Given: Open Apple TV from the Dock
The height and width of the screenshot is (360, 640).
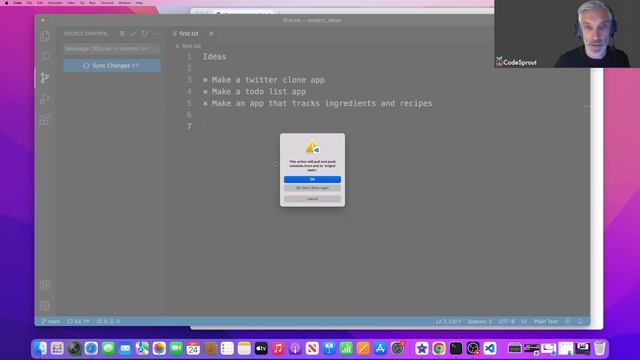Looking at the screenshot, I should click(x=261, y=348).
